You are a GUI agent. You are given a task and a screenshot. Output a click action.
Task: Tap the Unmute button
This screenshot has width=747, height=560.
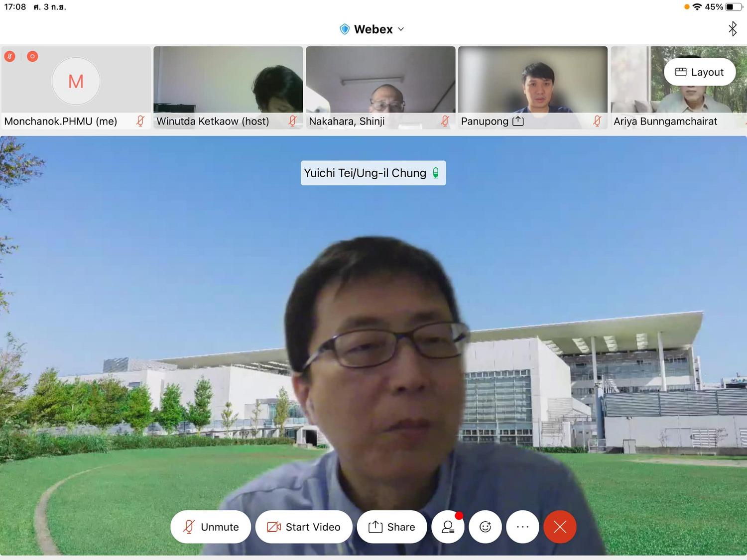tap(211, 527)
